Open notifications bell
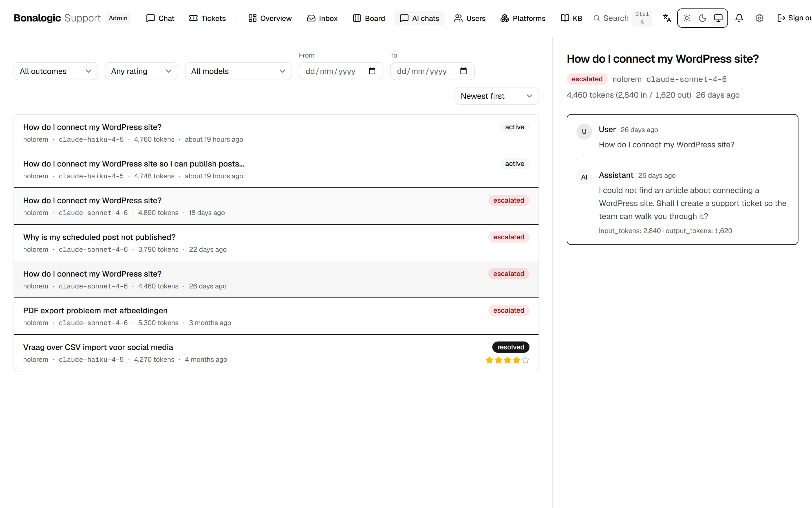The height and width of the screenshot is (508, 812). pos(739,18)
